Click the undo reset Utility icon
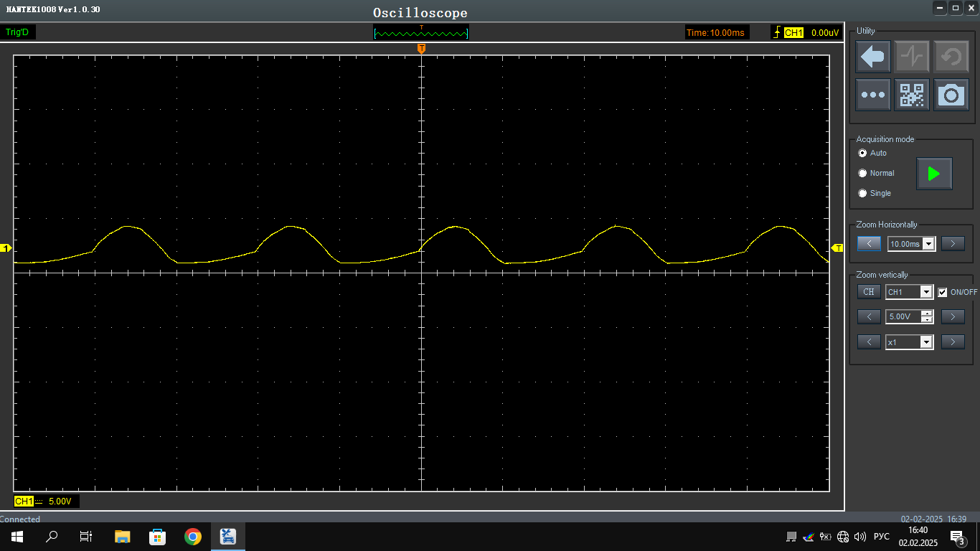 (x=951, y=57)
